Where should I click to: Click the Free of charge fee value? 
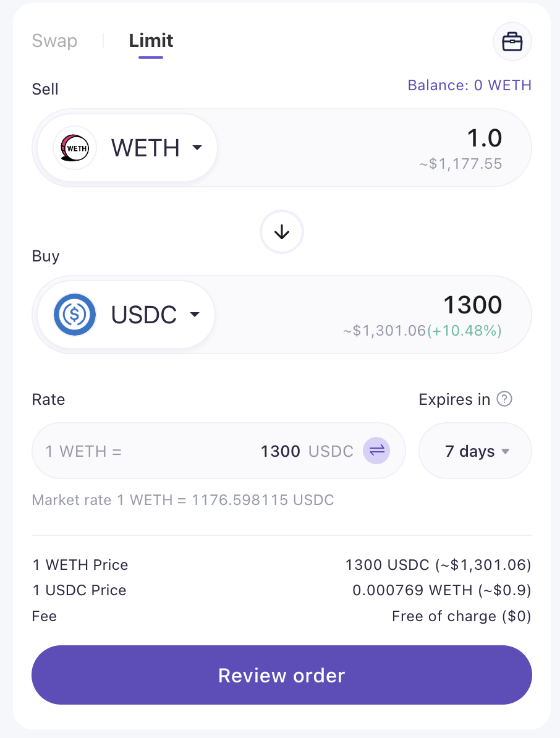pos(462,616)
